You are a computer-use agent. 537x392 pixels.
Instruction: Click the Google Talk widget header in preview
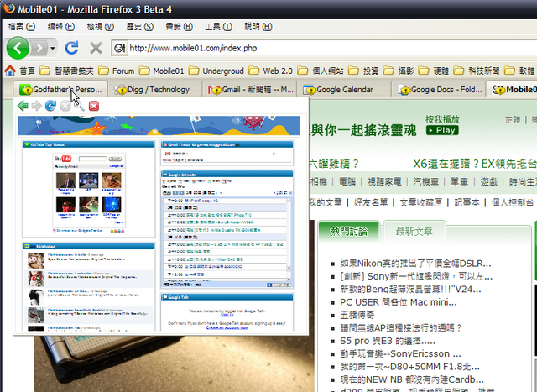pos(227,297)
